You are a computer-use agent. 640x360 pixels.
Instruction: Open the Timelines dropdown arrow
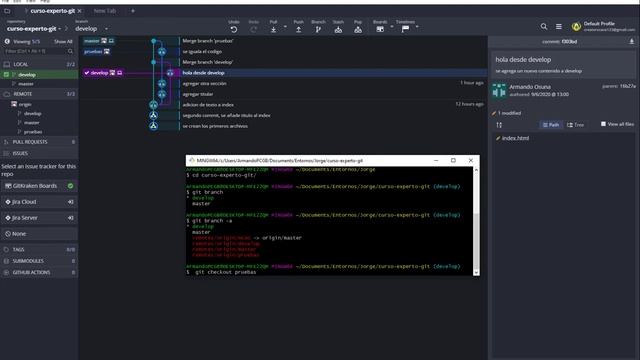click(x=417, y=27)
